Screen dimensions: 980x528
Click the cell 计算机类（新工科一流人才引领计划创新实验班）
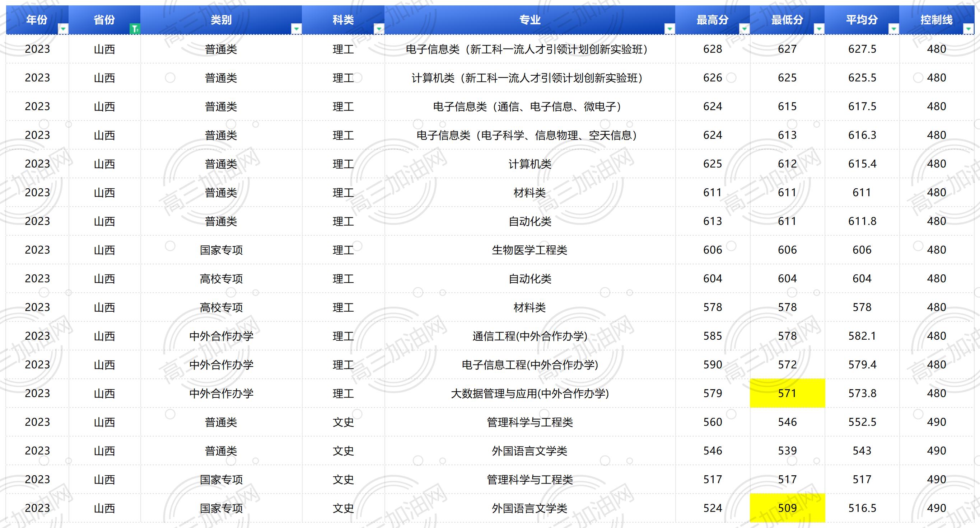coord(530,77)
